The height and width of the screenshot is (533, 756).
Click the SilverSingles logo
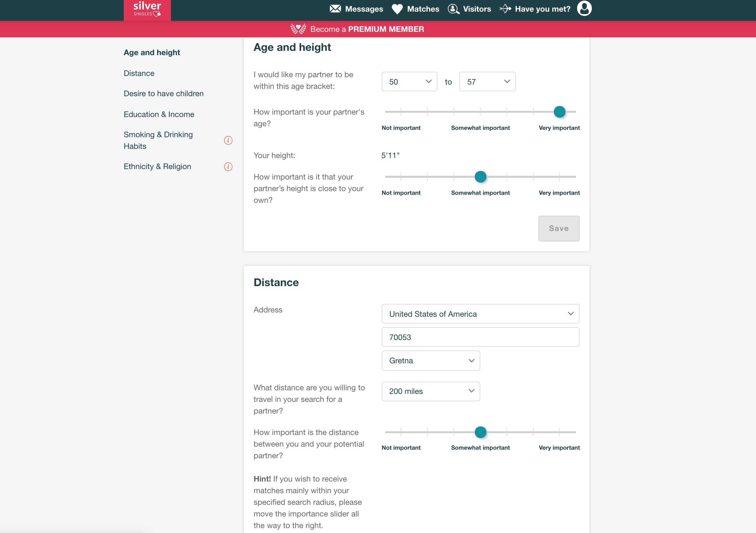point(147,10)
